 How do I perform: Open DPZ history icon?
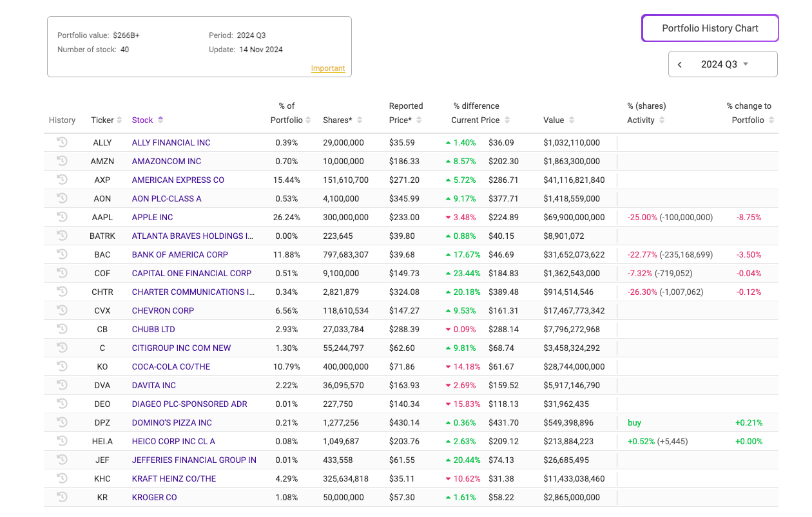(62, 422)
